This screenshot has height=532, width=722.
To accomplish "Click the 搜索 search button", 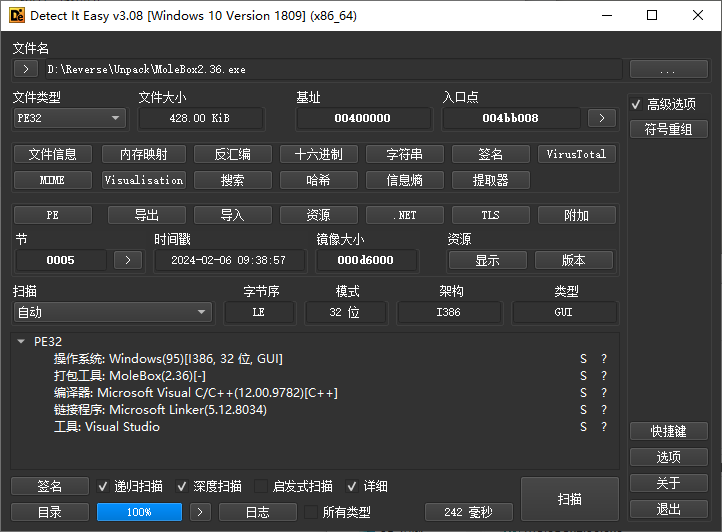I will coord(233,180).
